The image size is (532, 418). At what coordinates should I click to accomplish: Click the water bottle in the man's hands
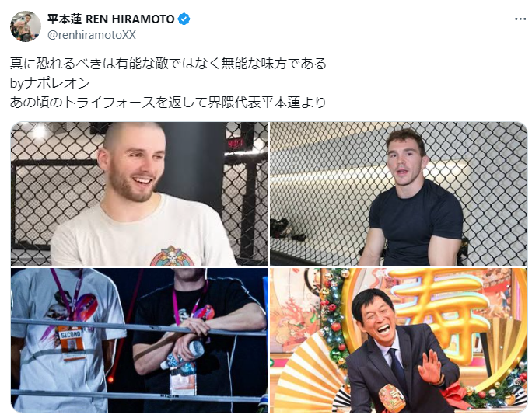(x=183, y=355)
